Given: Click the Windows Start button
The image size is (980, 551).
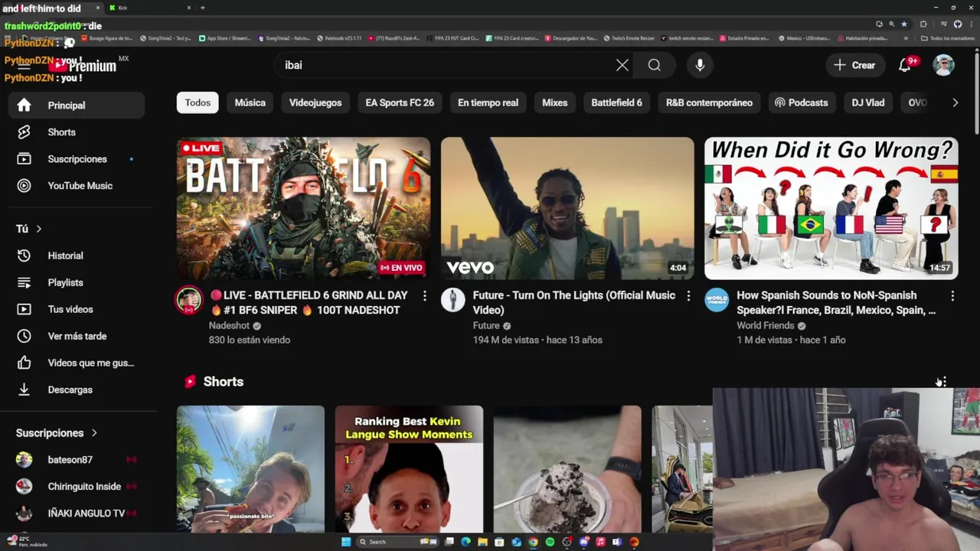Looking at the screenshot, I should point(346,542).
